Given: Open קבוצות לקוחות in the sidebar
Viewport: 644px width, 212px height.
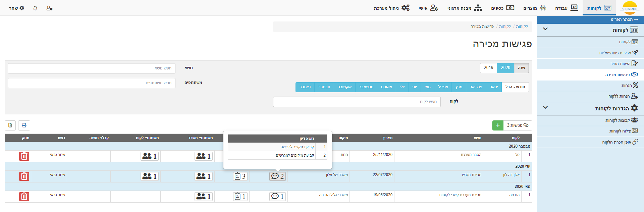Looking at the screenshot, I should (590, 120).
